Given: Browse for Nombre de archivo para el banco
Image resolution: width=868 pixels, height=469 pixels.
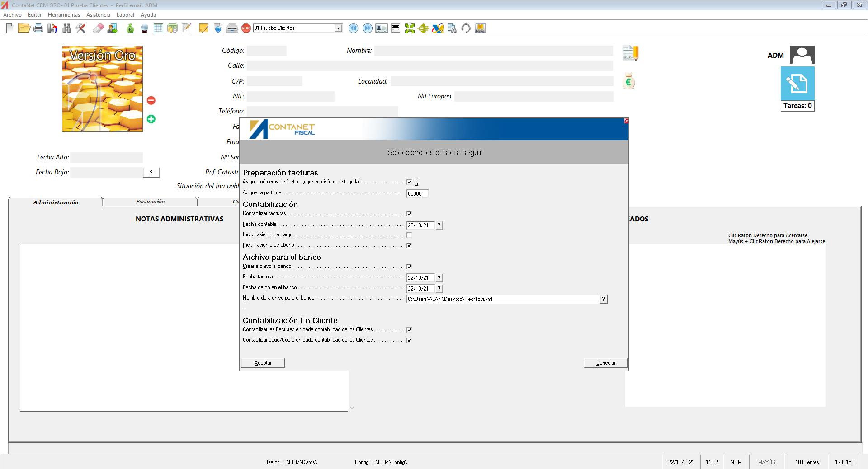Looking at the screenshot, I should (604, 299).
